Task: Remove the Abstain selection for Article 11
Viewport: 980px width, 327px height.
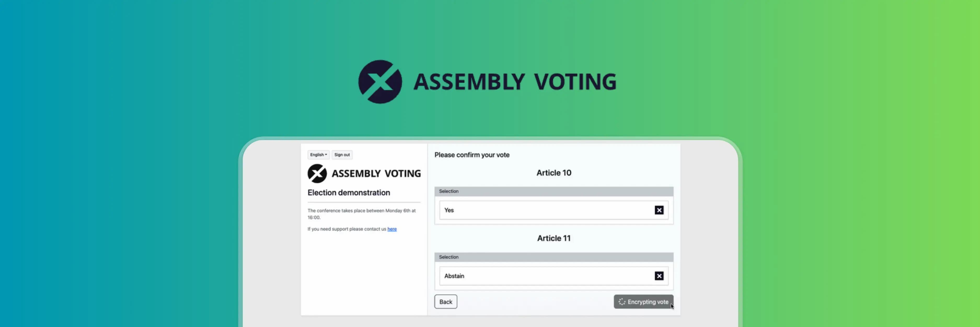Action: [659, 276]
